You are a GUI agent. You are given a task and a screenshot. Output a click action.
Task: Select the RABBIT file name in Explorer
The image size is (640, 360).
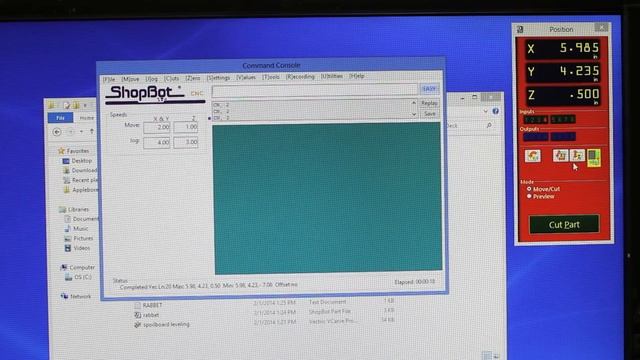click(x=152, y=305)
